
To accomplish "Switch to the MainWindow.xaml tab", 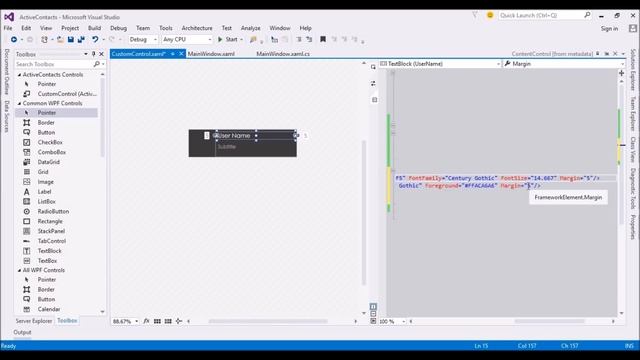I will pos(211,54).
